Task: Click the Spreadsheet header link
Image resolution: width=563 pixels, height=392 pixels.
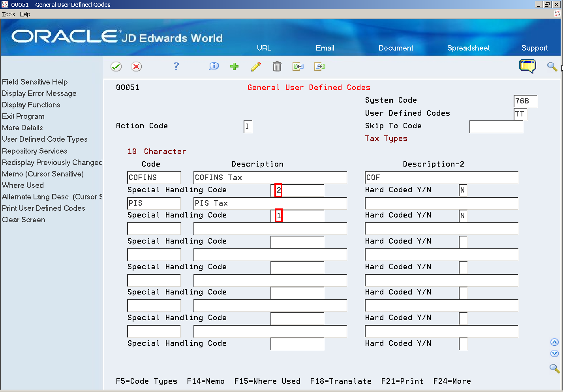Action: (468, 48)
